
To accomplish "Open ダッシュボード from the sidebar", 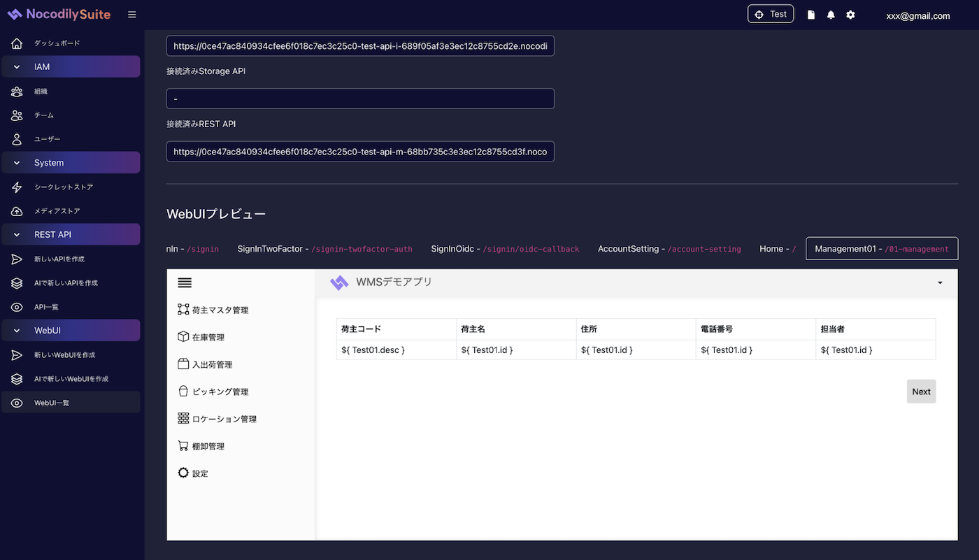I will pyautogui.click(x=57, y=43).
